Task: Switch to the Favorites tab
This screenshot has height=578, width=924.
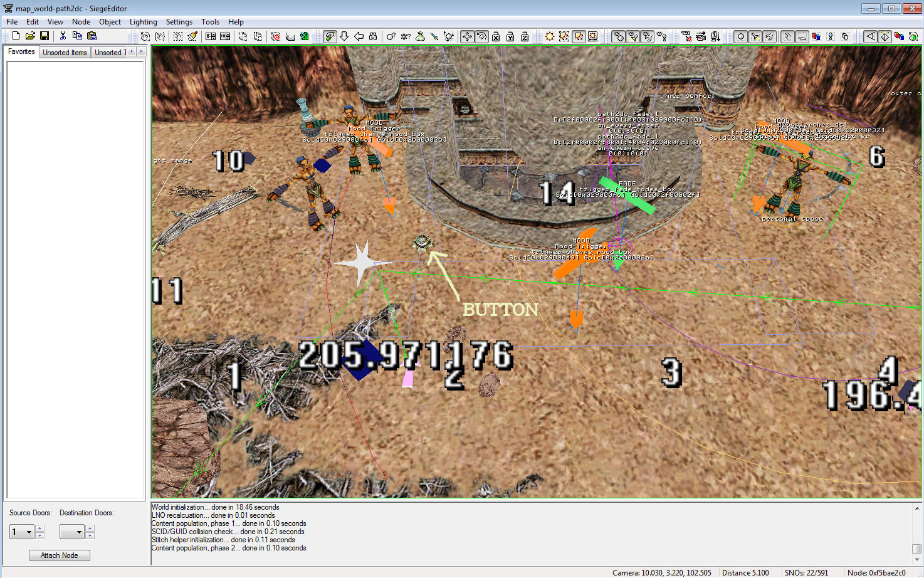Action: click(x=21, y=51)
